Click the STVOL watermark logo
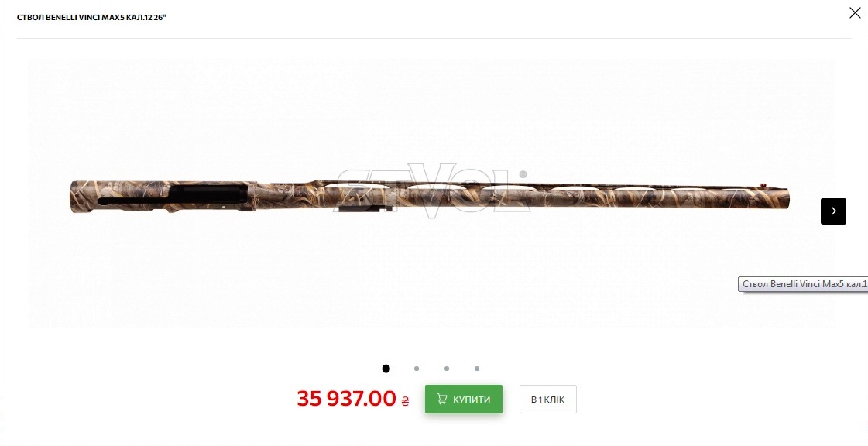This screenshot has height=446, width=868. (431, 189)
